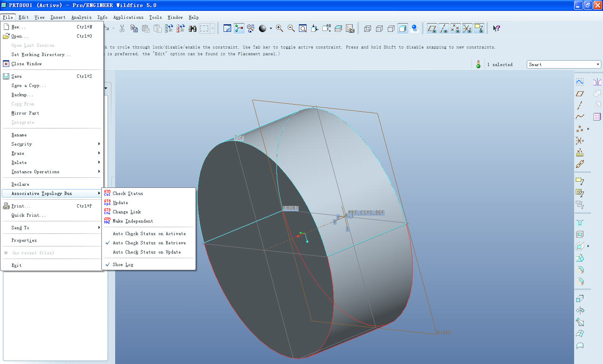Expand the Instance Operations submenu
The height and width of the screenshot is (364, 603).
pyautogui.click(x=52, y=172)
